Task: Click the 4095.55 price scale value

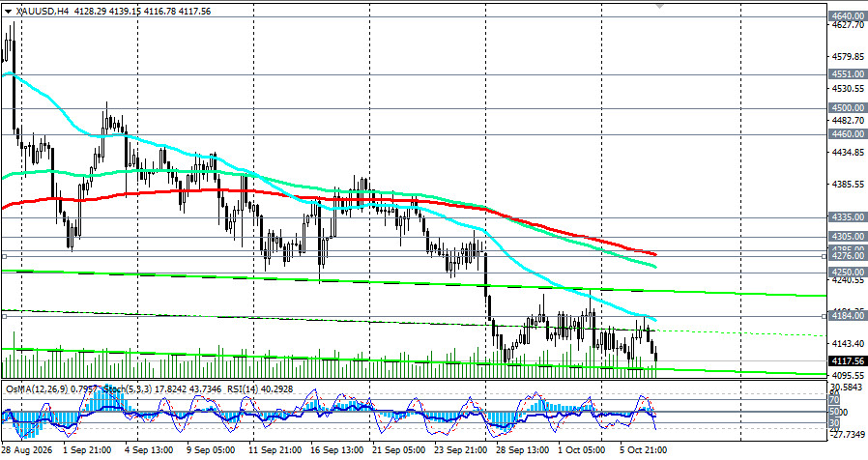Action: 848,375
